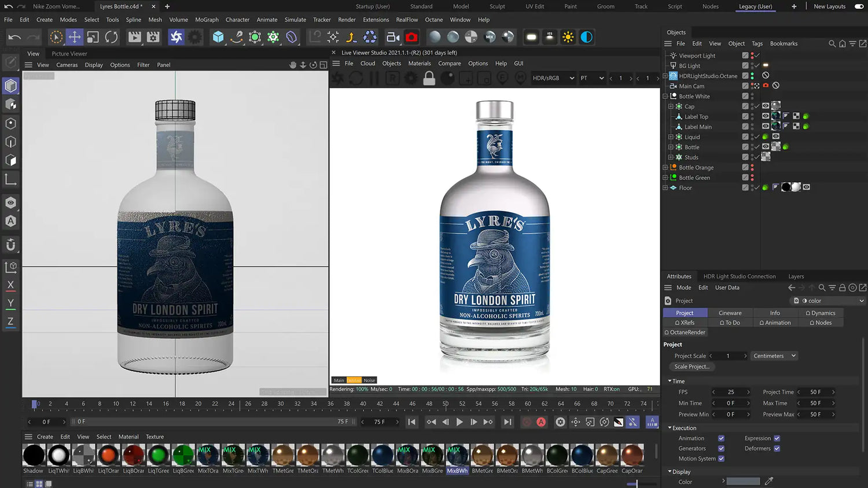This screenshot has width=868, height=488.
Task: Click the Spline Pen icon
Action: coord(237,37)
